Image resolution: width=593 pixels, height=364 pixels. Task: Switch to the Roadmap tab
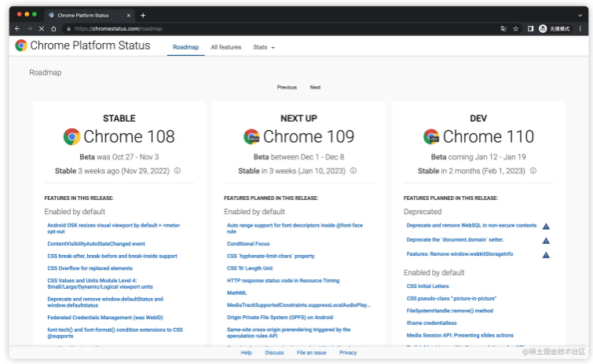click(185, 47)
